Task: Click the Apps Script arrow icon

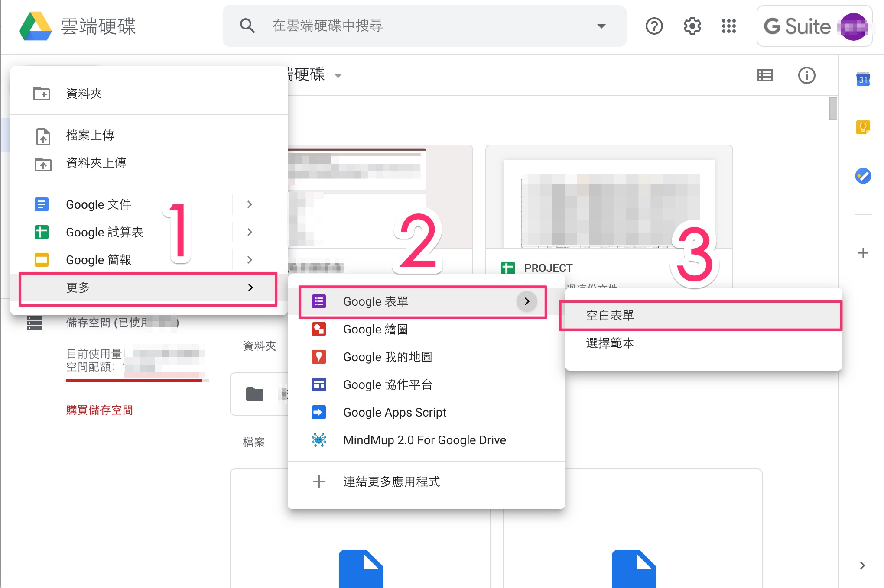Action: [319, 412]
